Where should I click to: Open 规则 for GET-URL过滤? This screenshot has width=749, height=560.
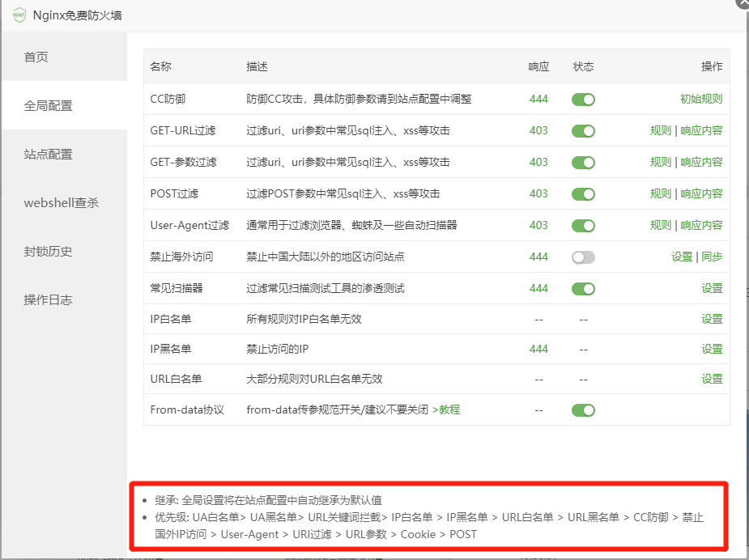tap(661, 130)
